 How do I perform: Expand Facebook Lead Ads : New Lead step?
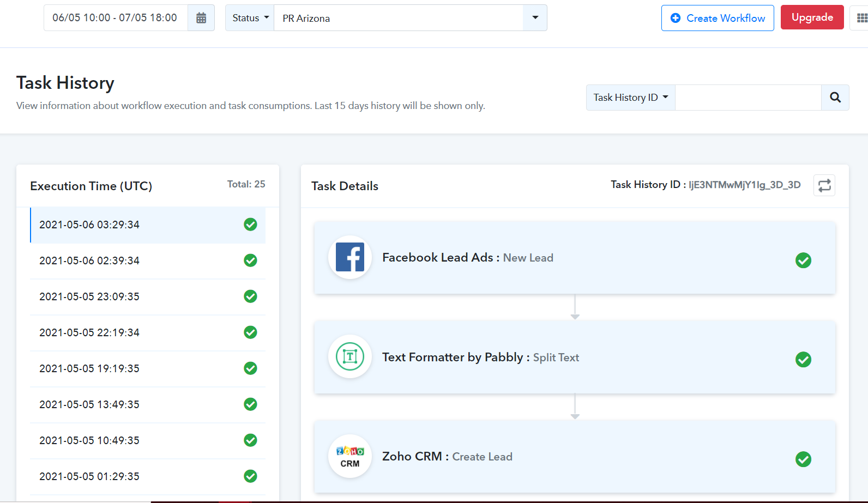click(x=575, y=258)
